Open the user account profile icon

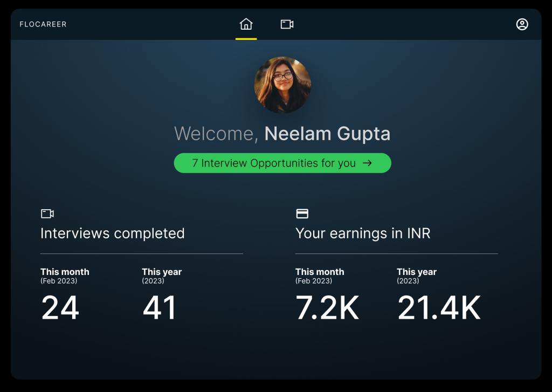pos(522,24)
